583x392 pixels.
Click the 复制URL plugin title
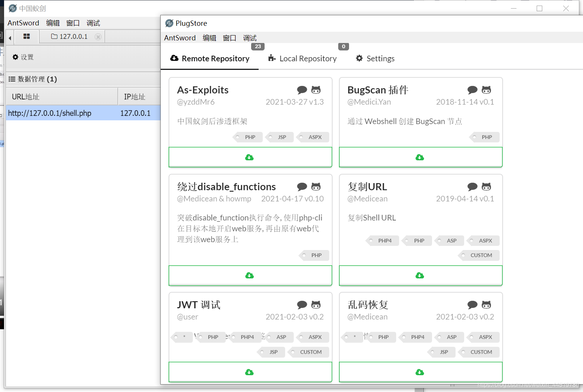tap(367, 187)
